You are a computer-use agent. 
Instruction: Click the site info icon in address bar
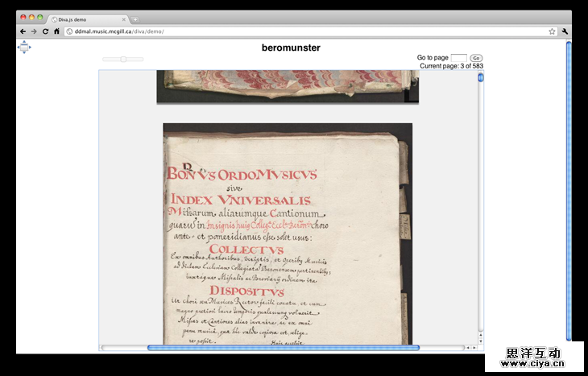69,31
